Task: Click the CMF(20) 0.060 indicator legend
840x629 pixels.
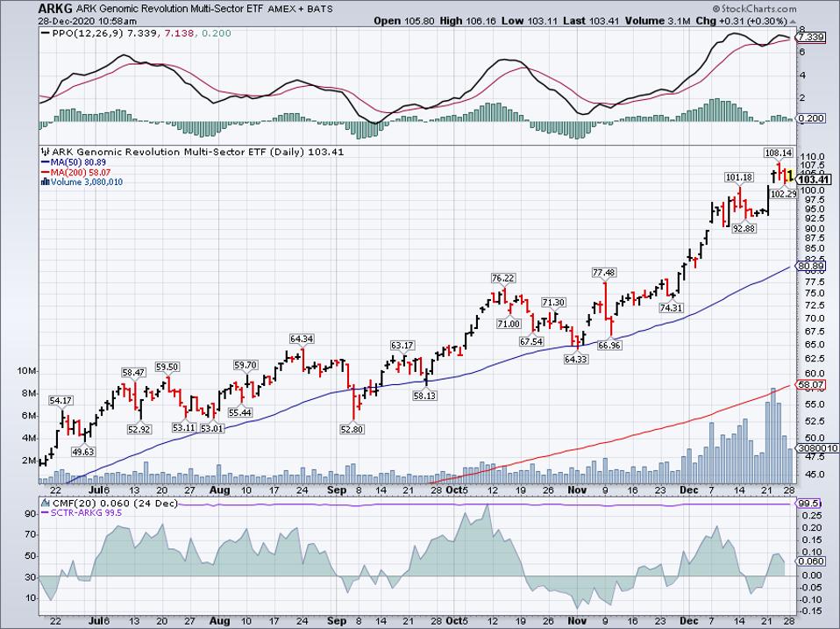Action: tap(110, 503)
